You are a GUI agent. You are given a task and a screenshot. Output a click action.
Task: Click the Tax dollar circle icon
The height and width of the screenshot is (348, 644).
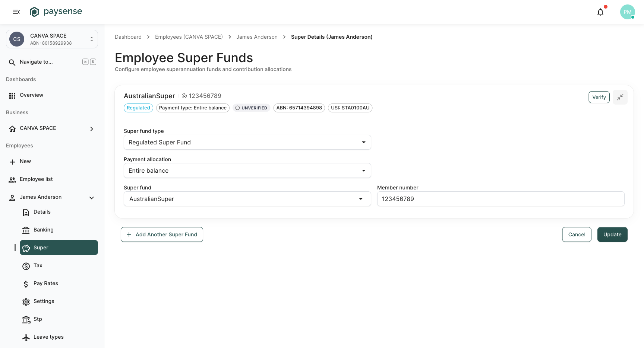(x=26, y=266)
